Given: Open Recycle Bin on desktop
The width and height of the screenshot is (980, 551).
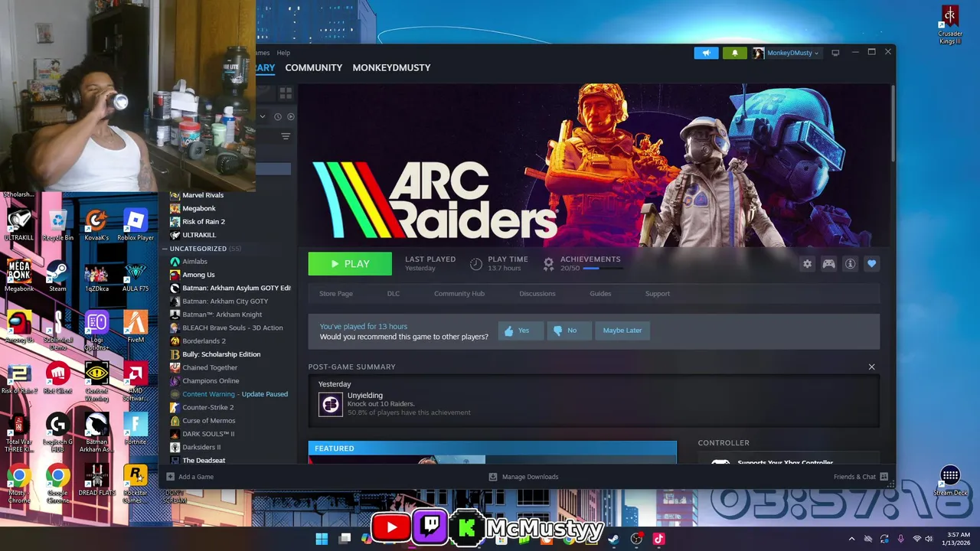Looking at the screenshot, I should click(58, 225).
